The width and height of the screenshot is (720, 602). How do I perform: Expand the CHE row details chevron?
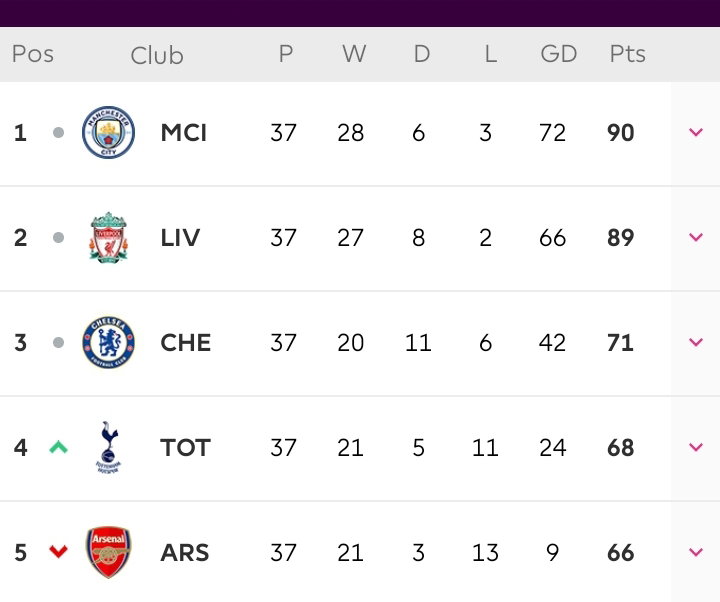click(x=696, y=342)
